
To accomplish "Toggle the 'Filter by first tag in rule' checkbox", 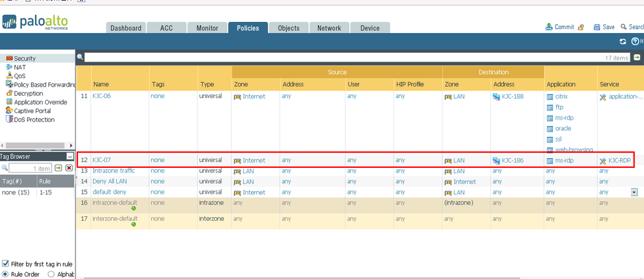I will (x=6, y=263).
